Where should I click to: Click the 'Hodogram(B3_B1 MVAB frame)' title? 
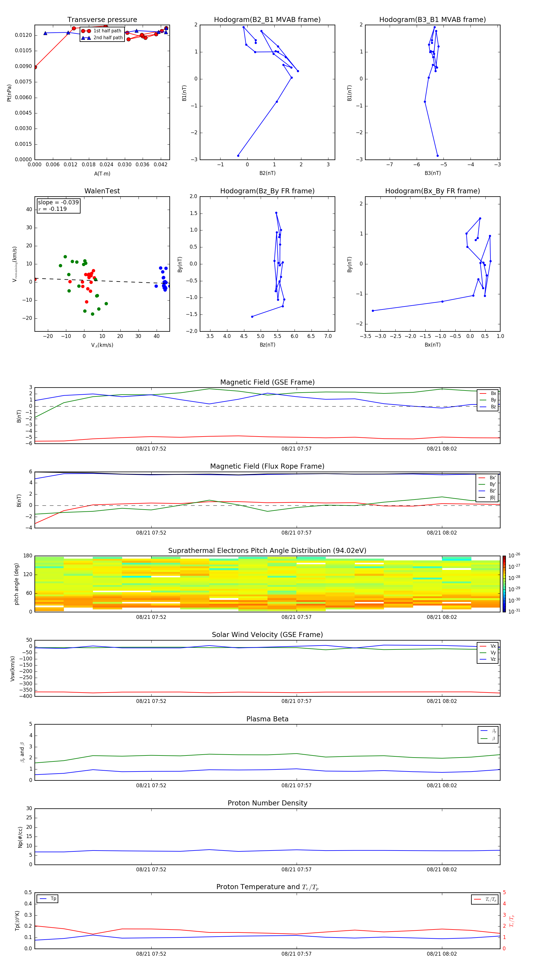tap(432, 20)
